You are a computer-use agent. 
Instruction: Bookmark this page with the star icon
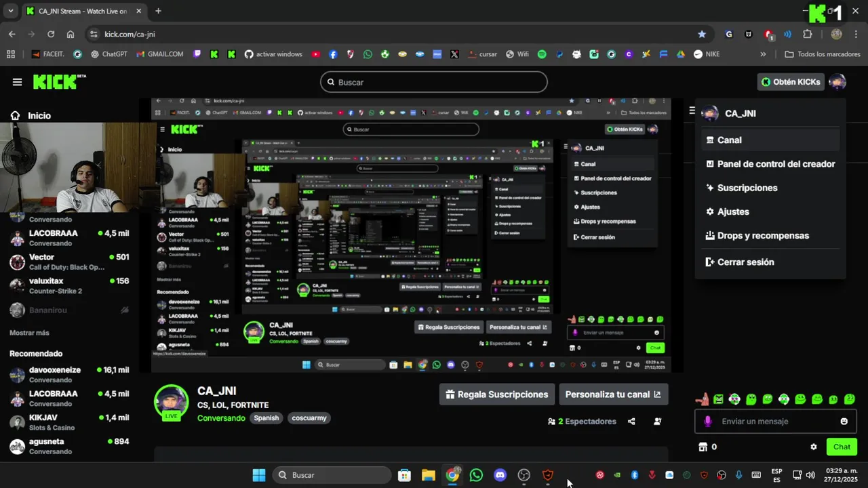coord(702,34)
